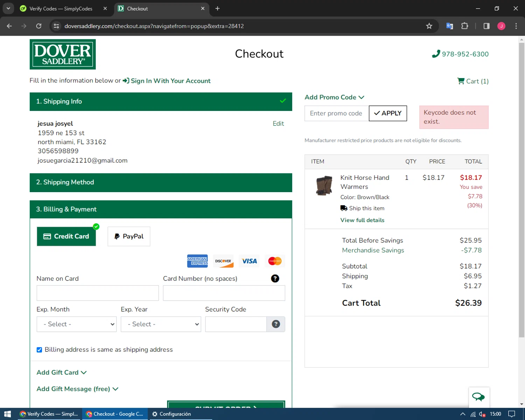Open the Google Translate icon in address bar
The height and width of the screenshot is (420, 525).
click(x=450, y=26)
